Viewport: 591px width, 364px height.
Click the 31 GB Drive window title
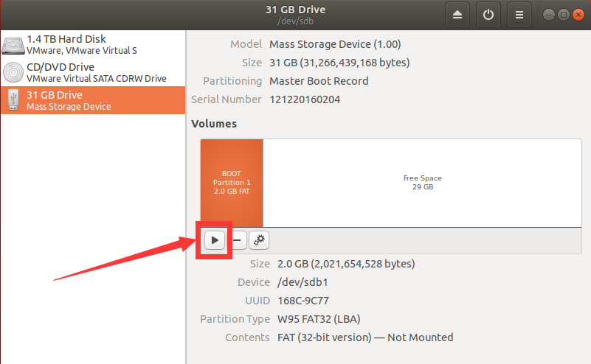[x=295, y=10]
